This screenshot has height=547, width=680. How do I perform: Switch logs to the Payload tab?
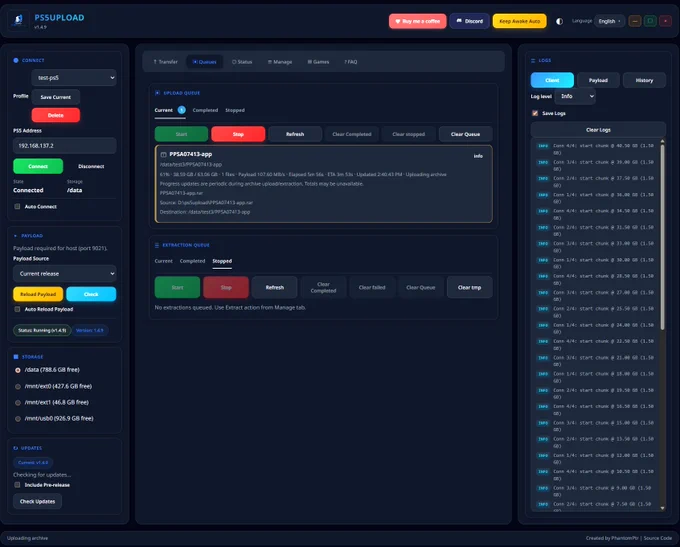click(x=598, y=80)
